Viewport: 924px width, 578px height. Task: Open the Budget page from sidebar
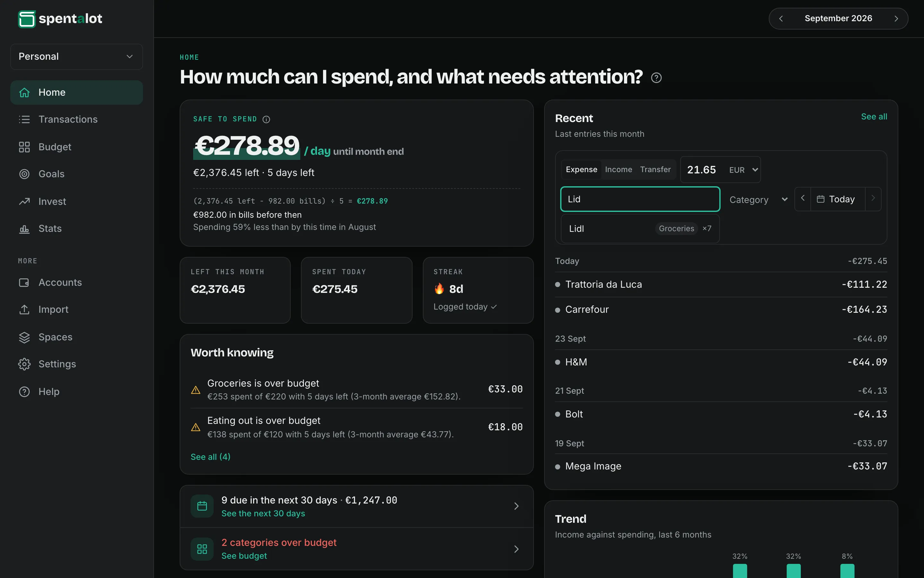click(x=76, y=147)
